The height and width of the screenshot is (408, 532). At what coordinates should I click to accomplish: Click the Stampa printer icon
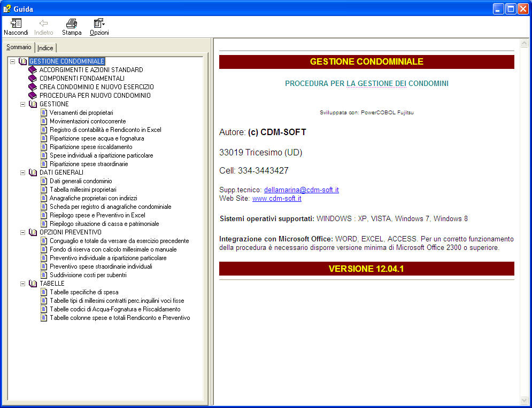72,23
